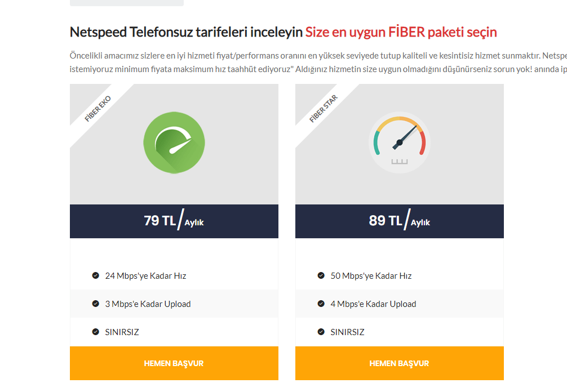
Task: Click the 24 Mbps'ye Kadar Hız feature row
Action: [x=174, y=275]
